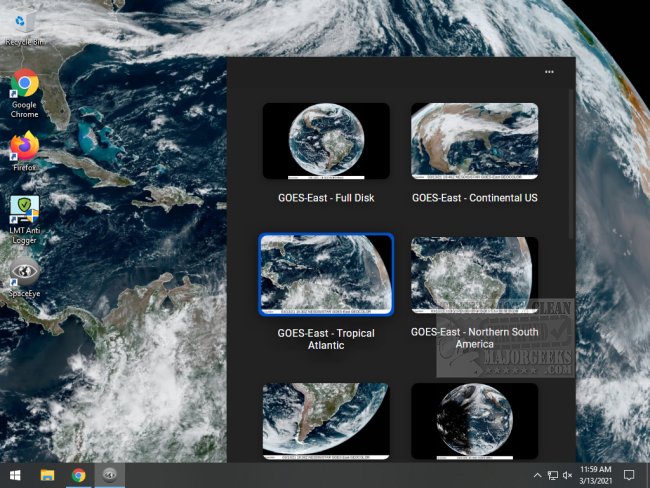
Task: Open File Explorer from the taskbar
Action: (x=47, y=475)
